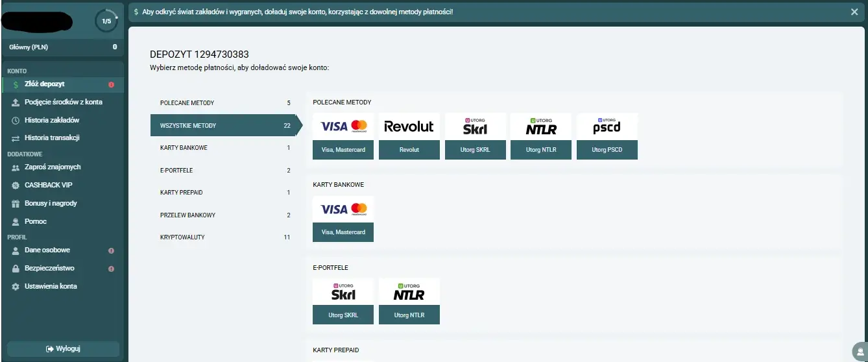The width and height of the screenshot is (868, 362).
Task: Click the person icon beside Dane osobowe
Action: (16, 250)
